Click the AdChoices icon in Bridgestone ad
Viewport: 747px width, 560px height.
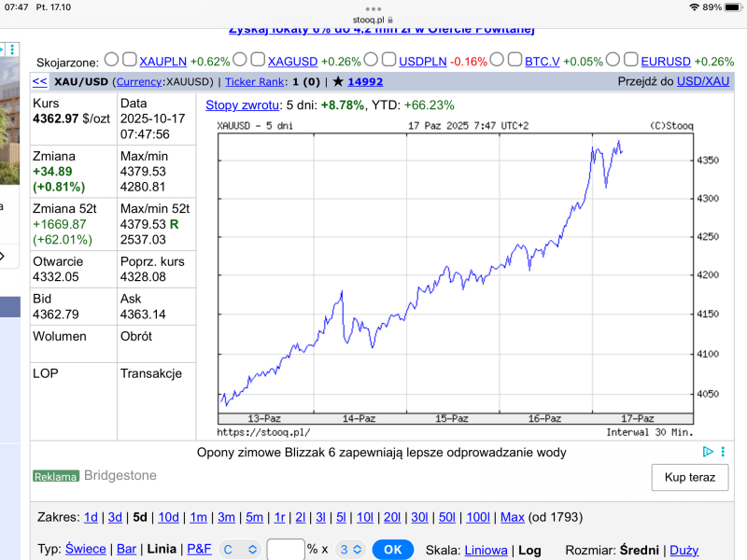(708, 452)
